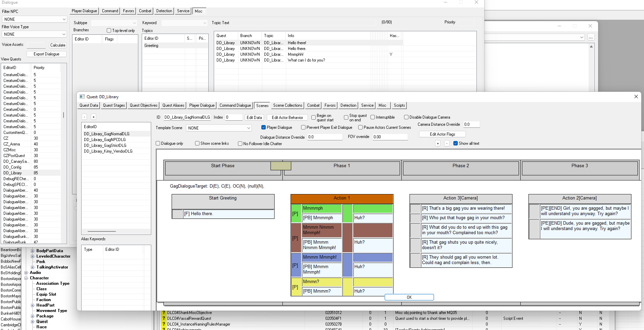Viewport: 644px width, 330px height.
Task: Click the minus button above the scene EditorID list
Action: [84, 117]
